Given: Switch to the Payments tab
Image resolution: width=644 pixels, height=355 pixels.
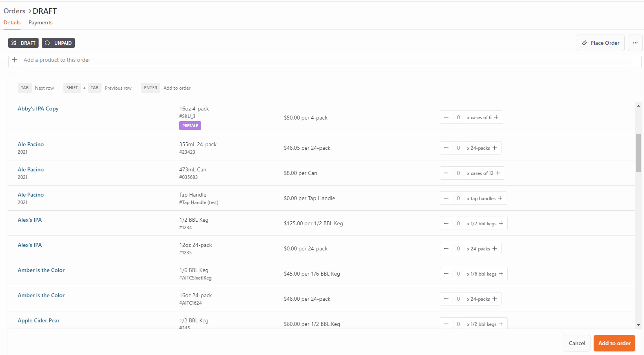Looking at the screenshot, I should [x=41, y=22].
